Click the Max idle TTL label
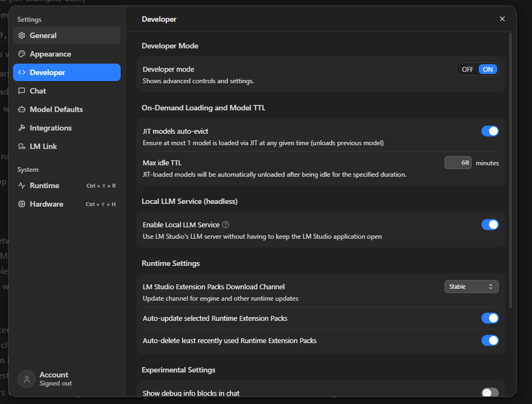Image resolution: width=532 pixels, height=404 pixels. pyautogui.click(x=162, y=163)
